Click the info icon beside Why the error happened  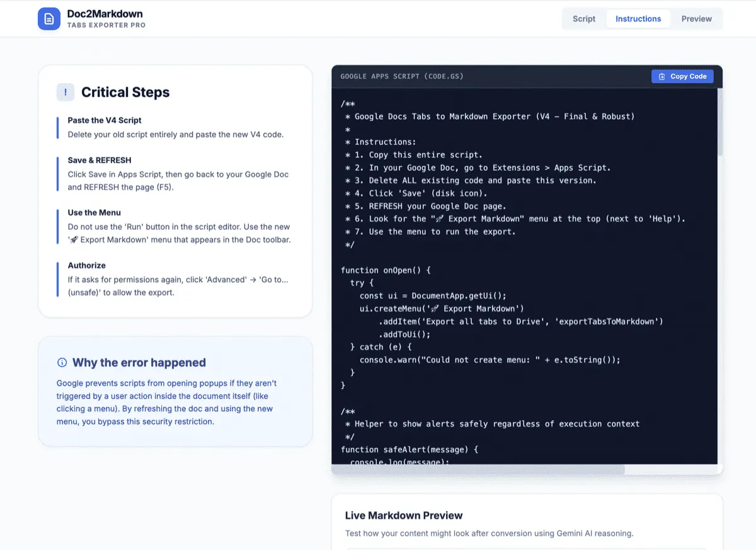62,363
